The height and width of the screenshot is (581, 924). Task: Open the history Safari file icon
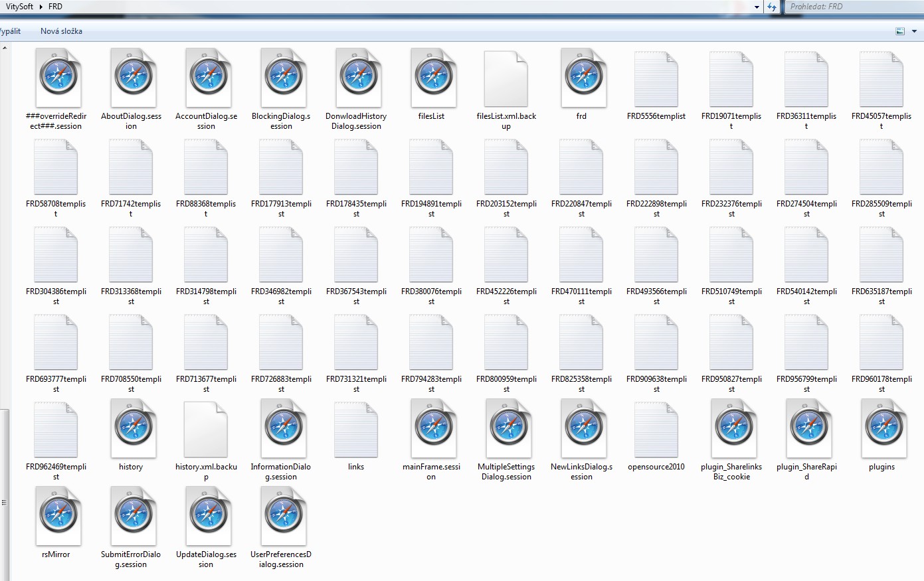[x=132, y=428]
